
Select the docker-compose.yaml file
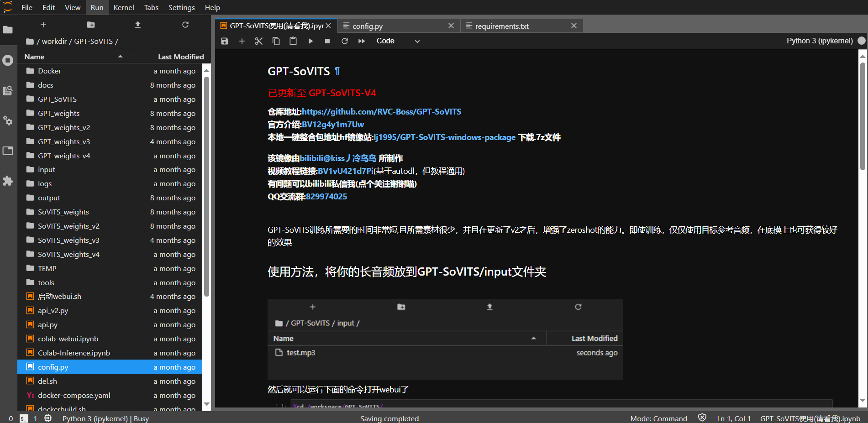click(x=110, y=396)
